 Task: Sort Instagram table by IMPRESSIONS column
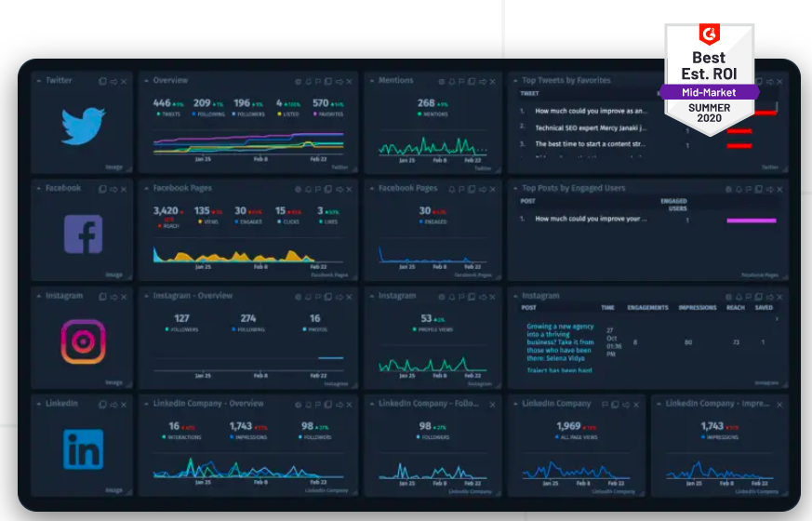[698, 308]
